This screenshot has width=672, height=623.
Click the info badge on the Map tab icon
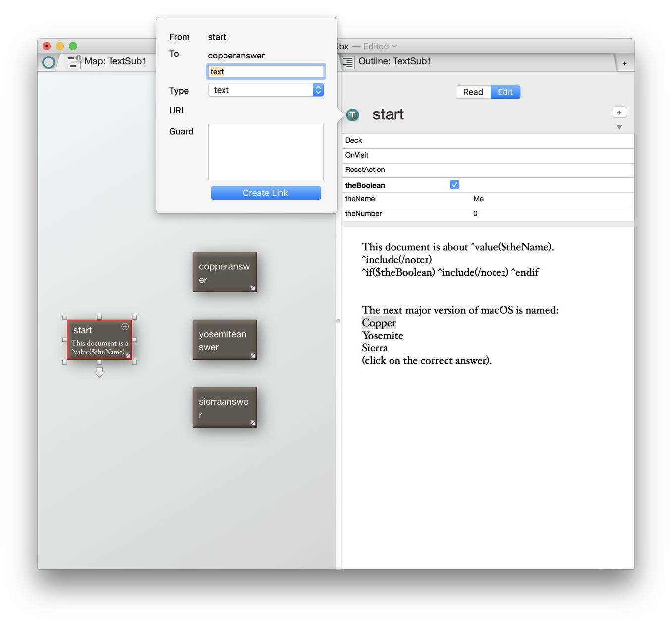tap(77, 57)
